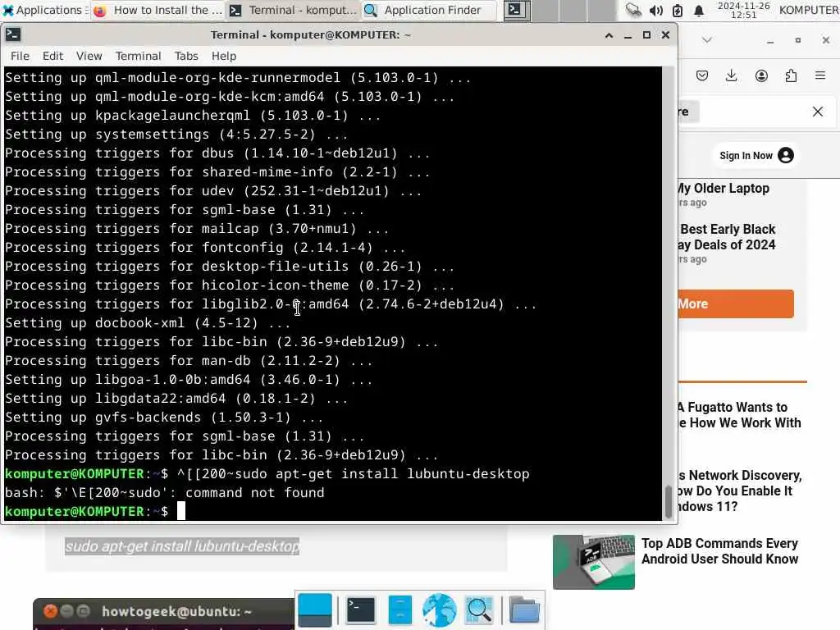Open the Firefox list-all-tabs chevron
Image resolution: width=840 pixels, height=630 pixels.
[706, 40]
